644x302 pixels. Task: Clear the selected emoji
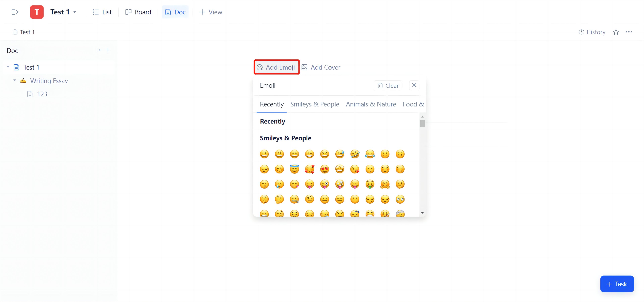[388, 86]
